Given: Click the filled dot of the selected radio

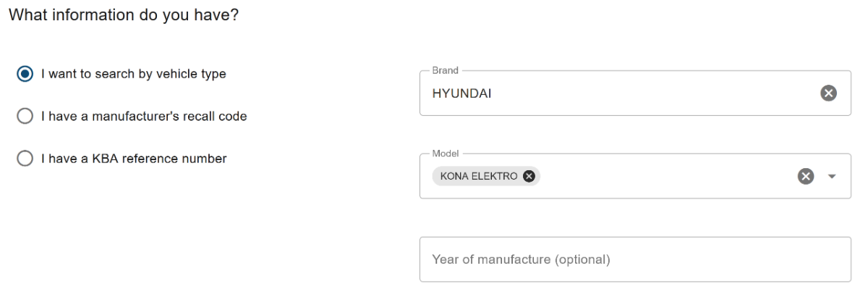Looking at the screenshot, I should coord(25,74).
